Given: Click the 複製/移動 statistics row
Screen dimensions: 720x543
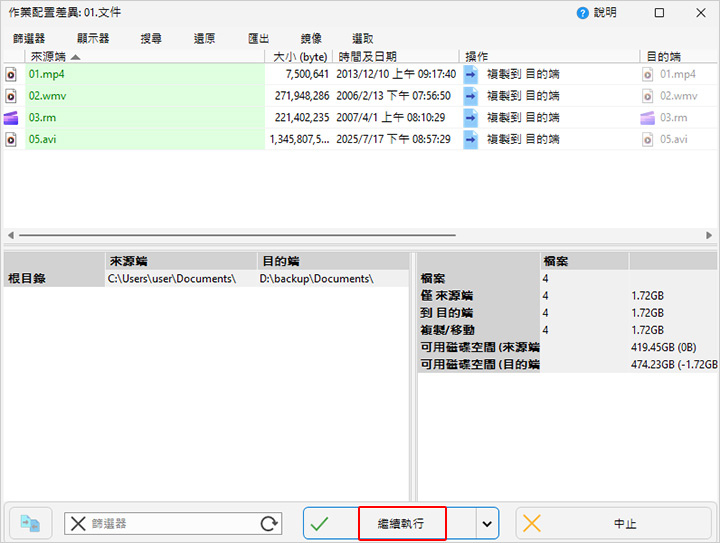Looking at the screenshot, I should (568, 330).
